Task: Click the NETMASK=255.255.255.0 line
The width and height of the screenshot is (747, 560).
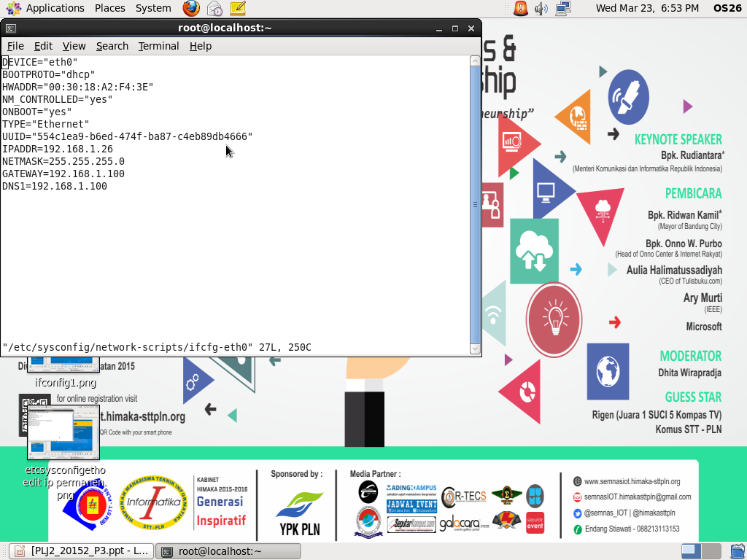Action: tap(63, 161)
